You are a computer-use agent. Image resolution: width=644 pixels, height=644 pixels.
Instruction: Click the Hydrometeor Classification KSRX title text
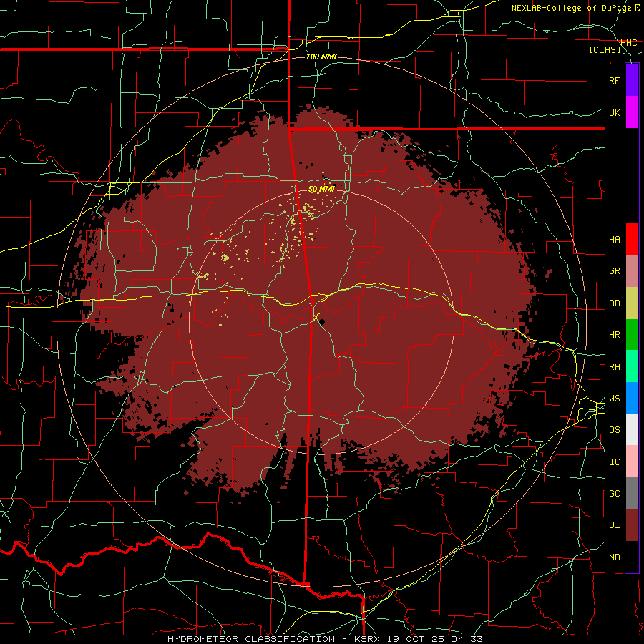pyautogui.click(x=325, y=639)
